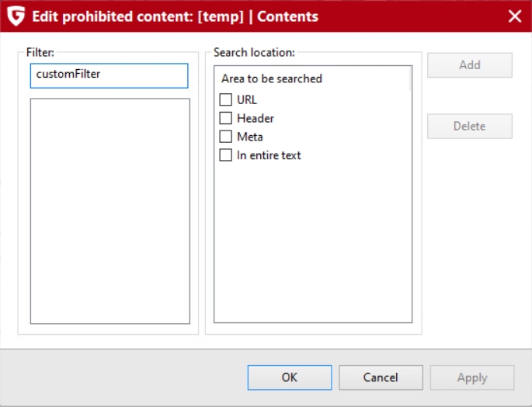Screen dimensions: 532x407
Task: Click inside the empty filter list box
Action: coord(110,211)
